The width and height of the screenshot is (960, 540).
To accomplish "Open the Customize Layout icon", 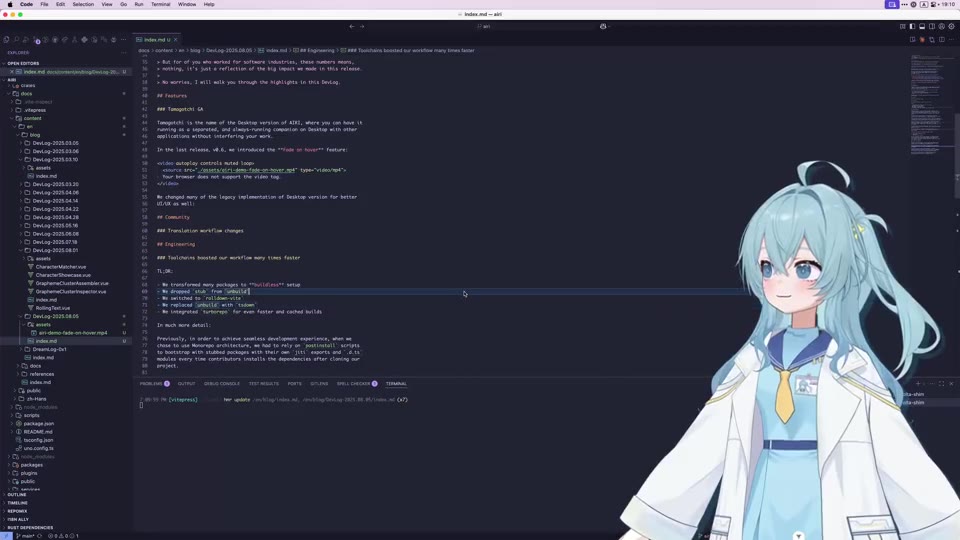I will 902,26.
